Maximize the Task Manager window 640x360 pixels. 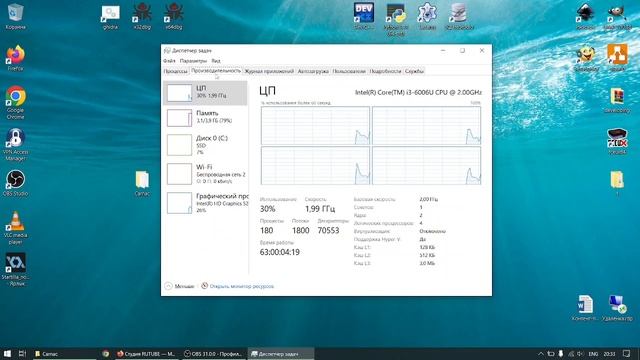point(462,51)
